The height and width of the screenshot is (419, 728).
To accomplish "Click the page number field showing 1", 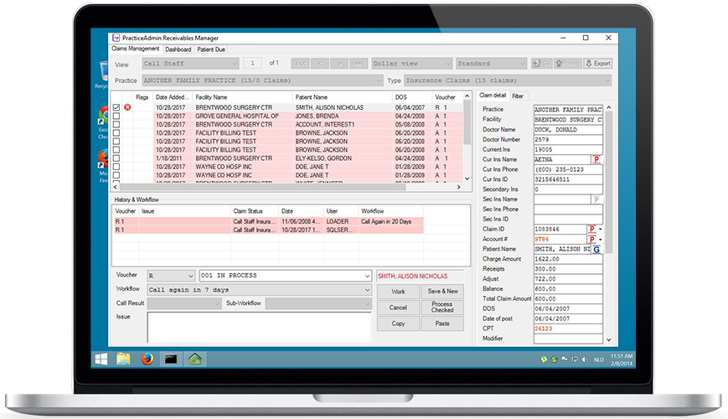I will (x=252, y=63).
